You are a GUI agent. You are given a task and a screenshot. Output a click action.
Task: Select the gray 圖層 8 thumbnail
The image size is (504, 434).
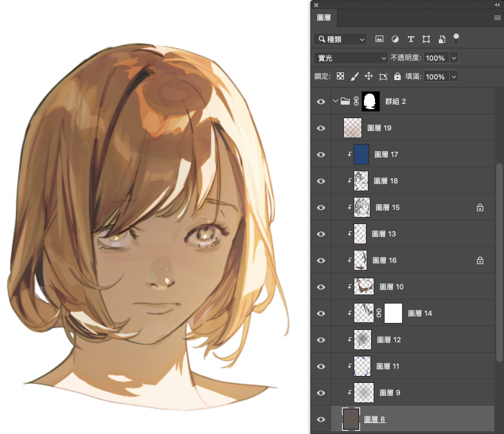350,419
